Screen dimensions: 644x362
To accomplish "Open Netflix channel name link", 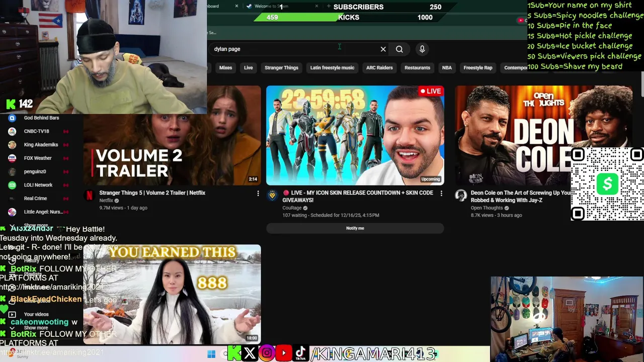I will (106, 201).
